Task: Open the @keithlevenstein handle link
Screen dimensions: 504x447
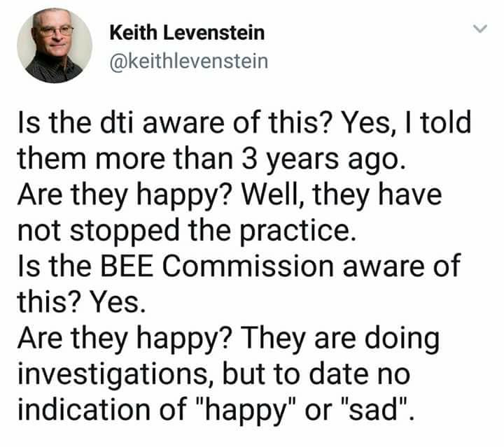Action: pos(189,62)
